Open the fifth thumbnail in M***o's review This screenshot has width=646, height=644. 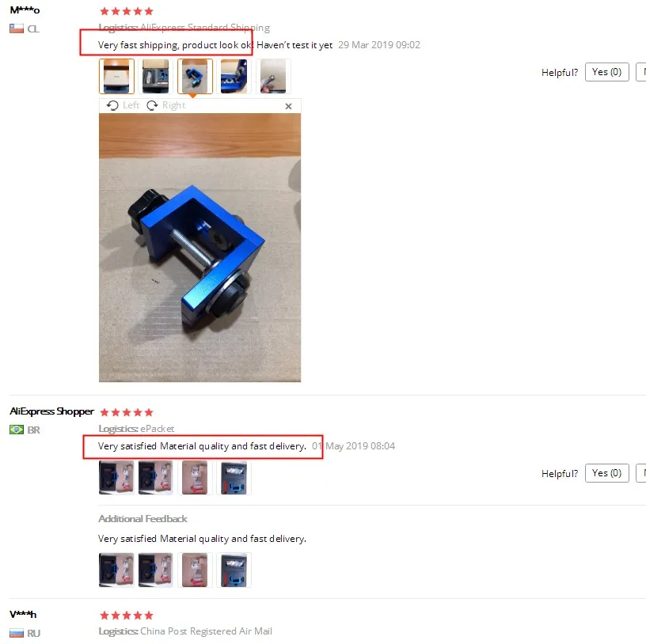click(273, 76)
